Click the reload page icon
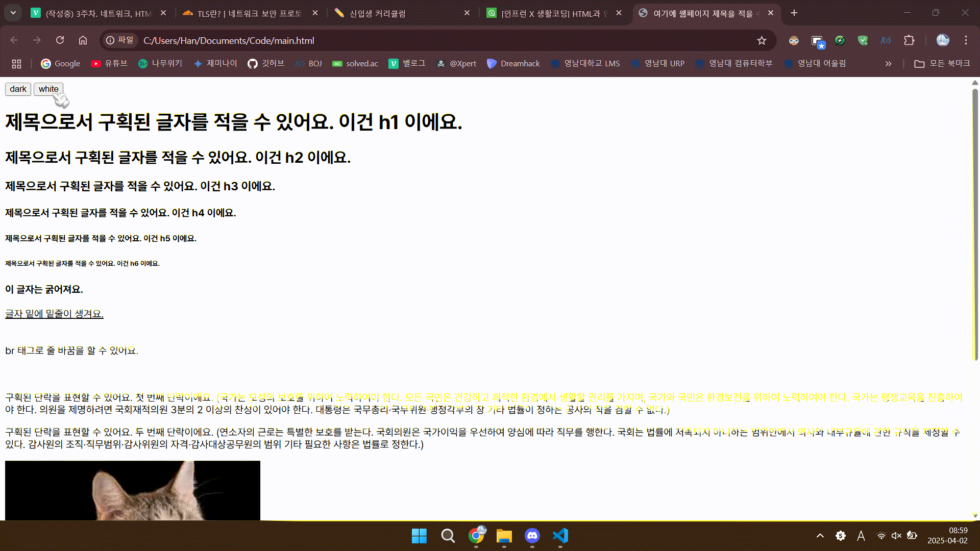Image resolution: width=980 pixels, height=551 pixels. [x=60, y=40]
